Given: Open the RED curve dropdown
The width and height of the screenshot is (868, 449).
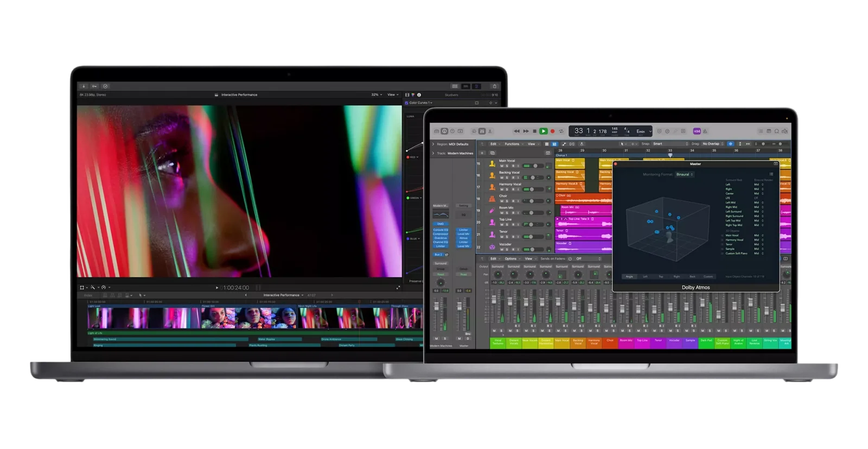Looking at the screenshot, I should click(413, 157).
